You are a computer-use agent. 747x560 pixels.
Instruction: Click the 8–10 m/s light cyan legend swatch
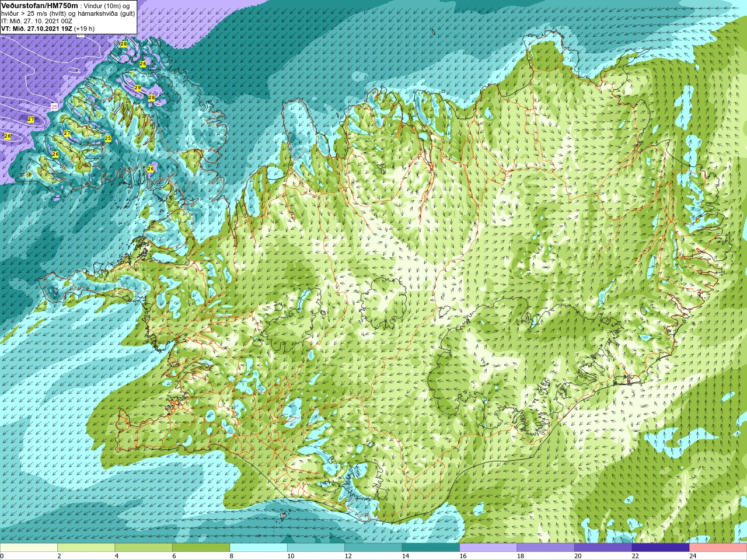coord(259,547)
